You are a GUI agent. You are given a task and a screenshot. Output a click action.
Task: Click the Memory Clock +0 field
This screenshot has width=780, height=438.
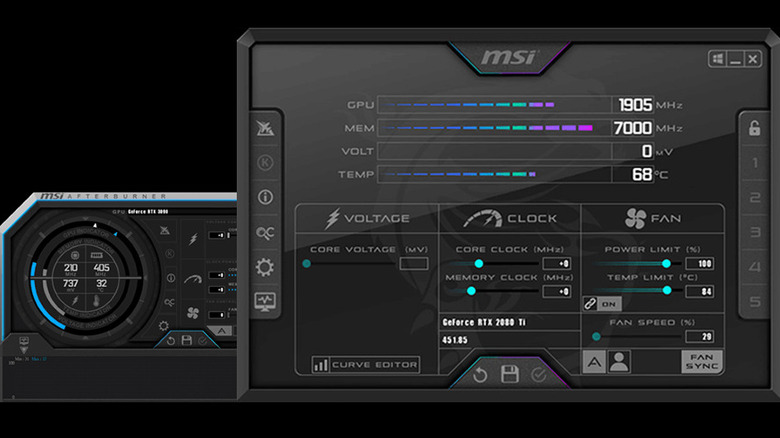[557, 291]
